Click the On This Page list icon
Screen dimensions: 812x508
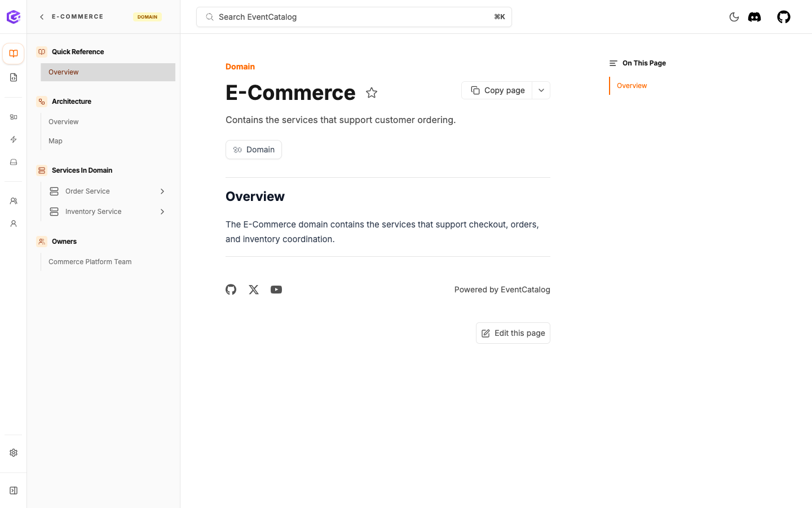[x=614, y=63]
